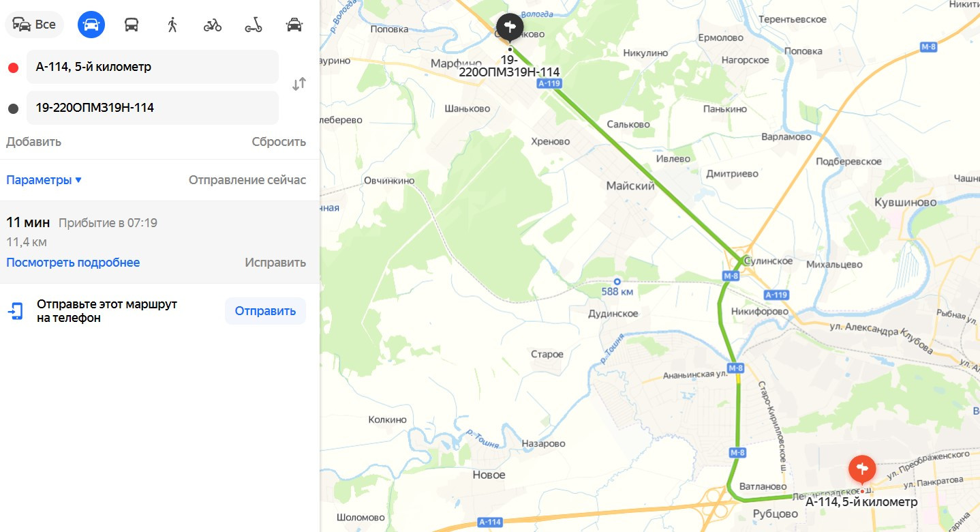Viewport: 980px width, 532px height.
Task: Expand the Параметры dropdown
Action: [44, 180]
